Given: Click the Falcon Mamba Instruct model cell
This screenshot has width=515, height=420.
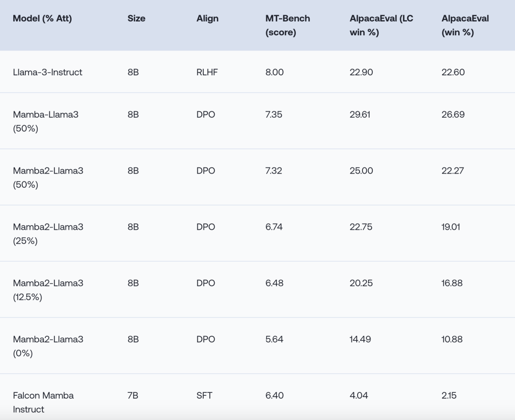Looking at the screenshot, I should (43, 402).
